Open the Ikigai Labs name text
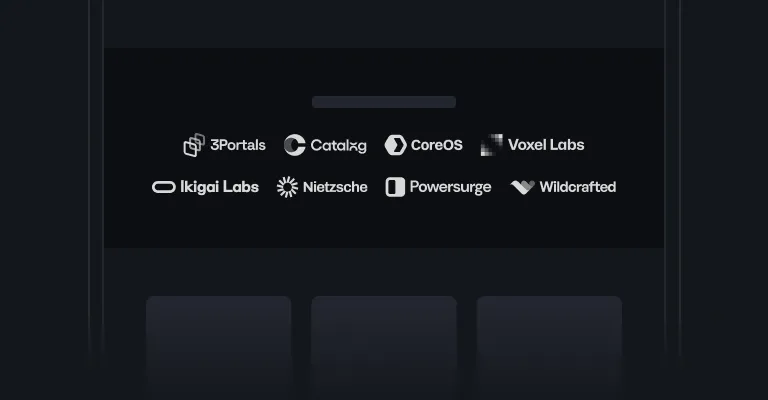This screenshot has height=400, width=768. point(219,187)
